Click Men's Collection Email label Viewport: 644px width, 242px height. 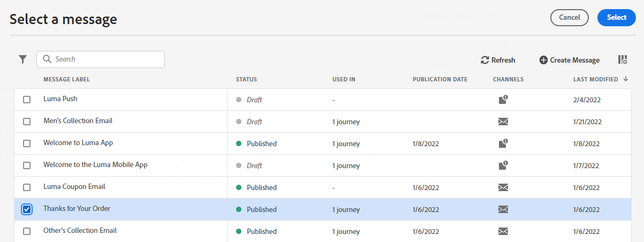[78, 121]
